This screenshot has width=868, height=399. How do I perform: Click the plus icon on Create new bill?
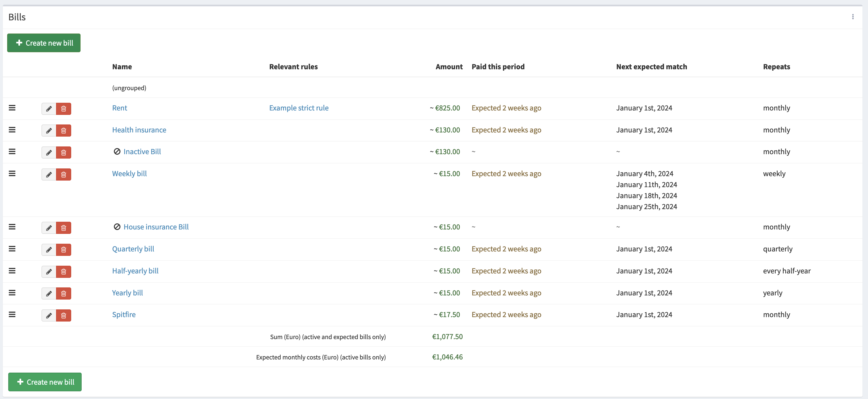pyautogui.click(x=19, y=43)
